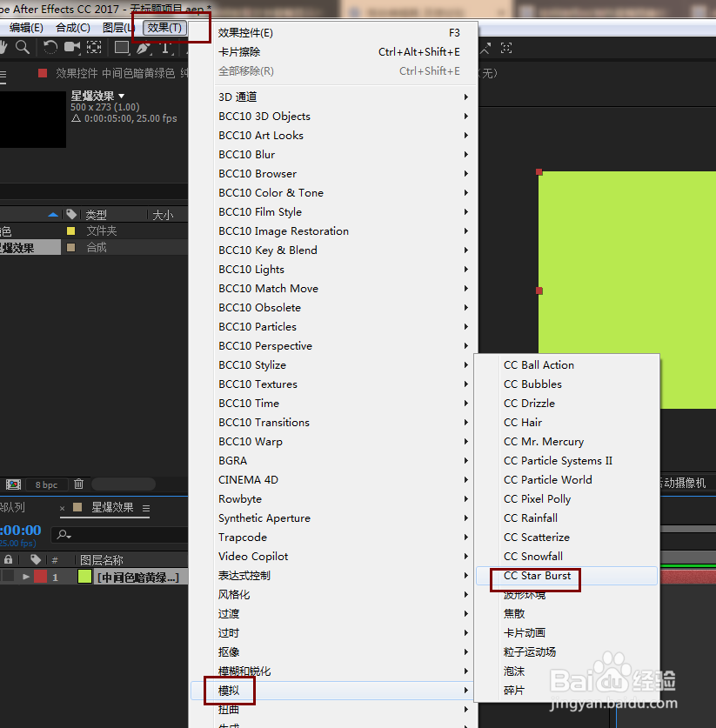Select the Rectangle shape tool
The image size is (716, 728).
[x=122, y=47]
